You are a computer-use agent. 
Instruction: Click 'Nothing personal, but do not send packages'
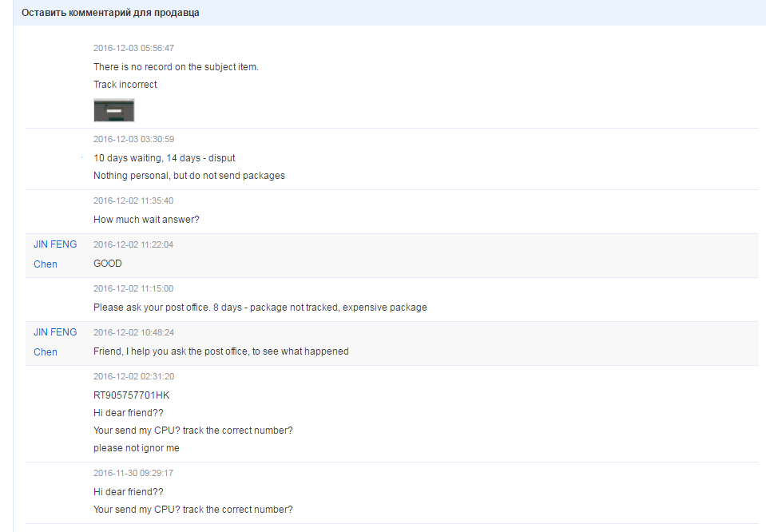point(189,176)
